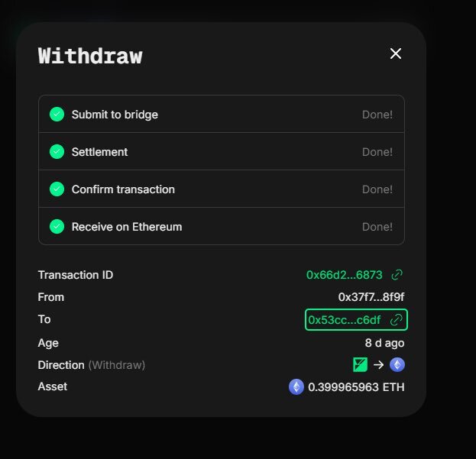Open the To address 0x53cc...c6df link
The height and width of the screenshot is (459, 476).
[x=345, y=320]
